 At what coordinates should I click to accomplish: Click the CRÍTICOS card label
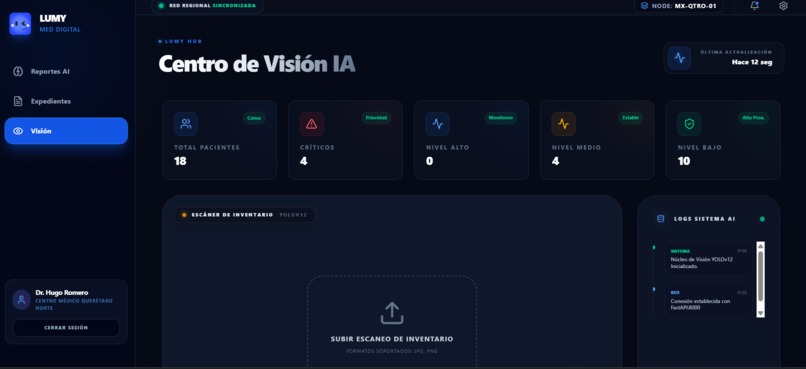point(317,147)
